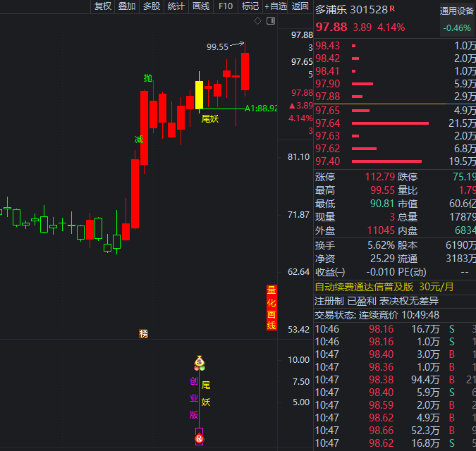Click the 71.87 price axis label
This screenshot has height=451, width=476.
[x=298, y=215]
